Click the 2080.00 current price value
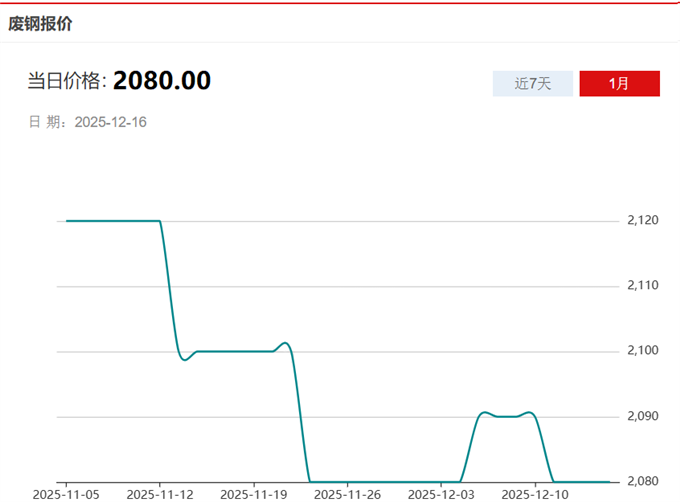 point(162,81)
